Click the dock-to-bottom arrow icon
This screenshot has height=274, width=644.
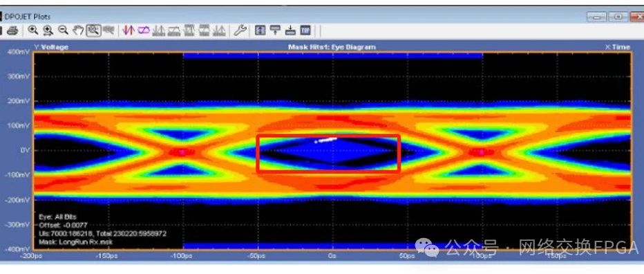pos(290,30)
